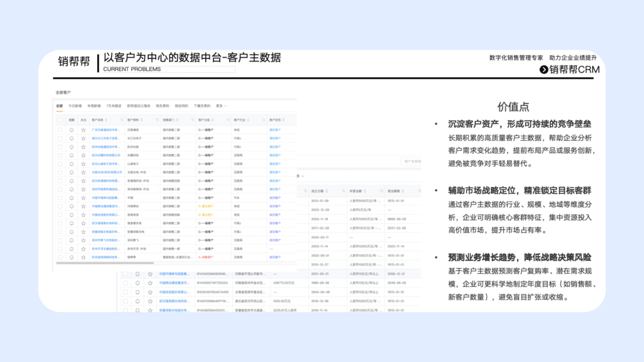Star the 山湖电子 customer row
Image resolution: width=644 pixels, height=362 pixels.
click(84, 164)
